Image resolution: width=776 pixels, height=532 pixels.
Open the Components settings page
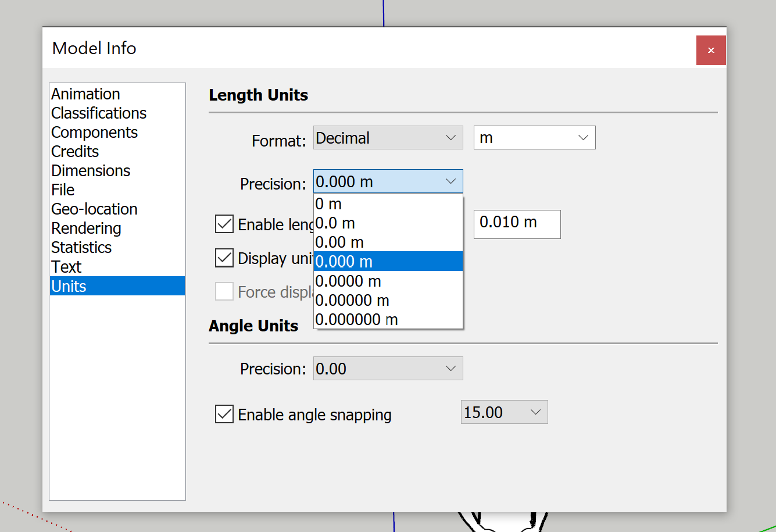point(117,132)
